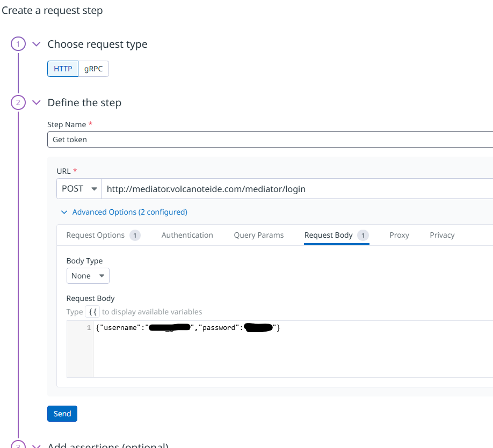This screenshot has width=493, height=448.
Task: Select the HTTP request type
Action: point(63,69)
